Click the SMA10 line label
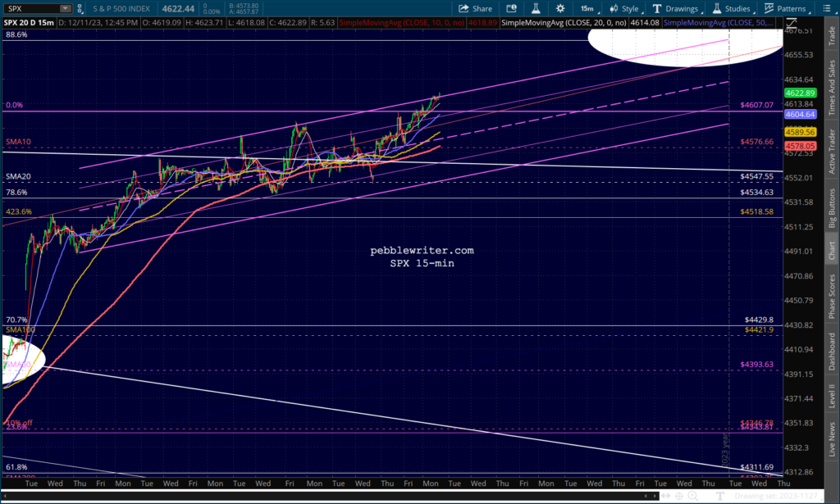The height and width of the screenshot is (504, 840). click(x=18, y=142)
